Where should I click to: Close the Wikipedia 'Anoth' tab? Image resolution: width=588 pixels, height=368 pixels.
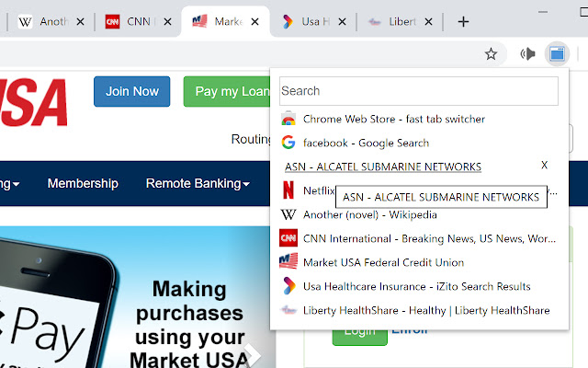point(80,22)
